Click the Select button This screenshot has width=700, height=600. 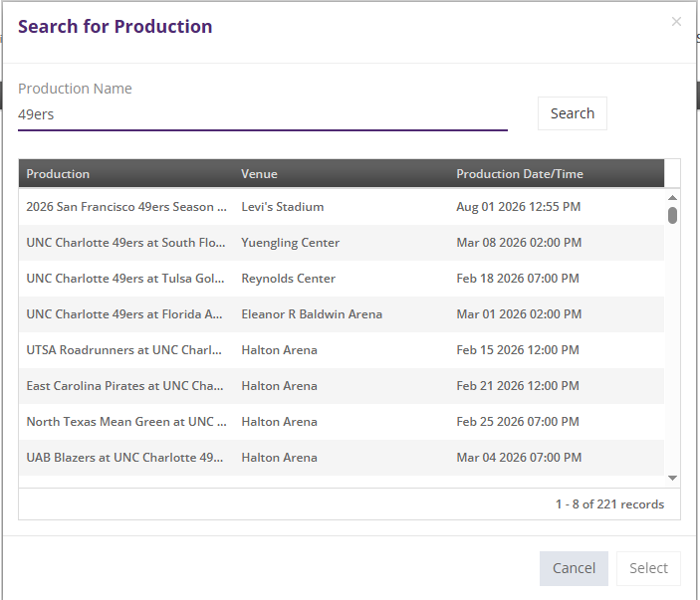[x=648, y=568]
